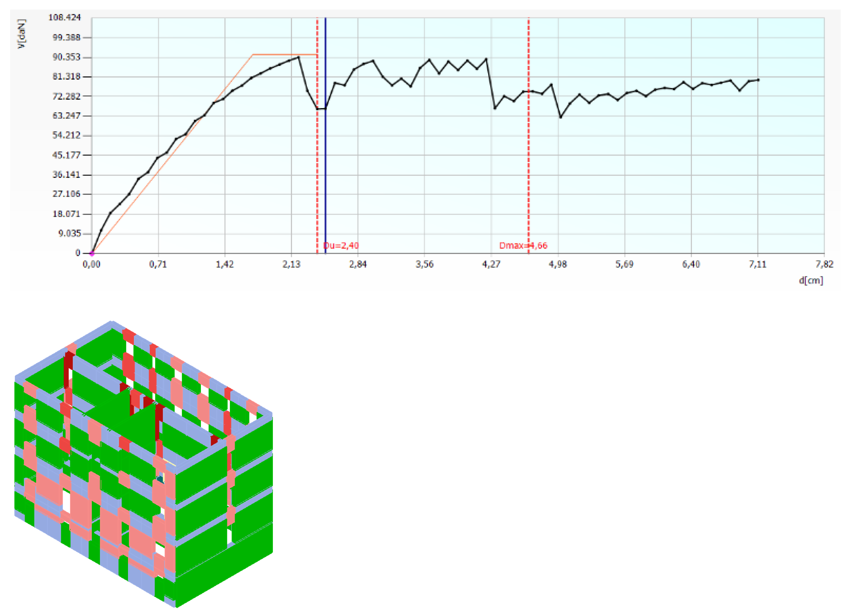Click the magenta origin point of the curve
The image size is (849, 616).
pos(92,254)
